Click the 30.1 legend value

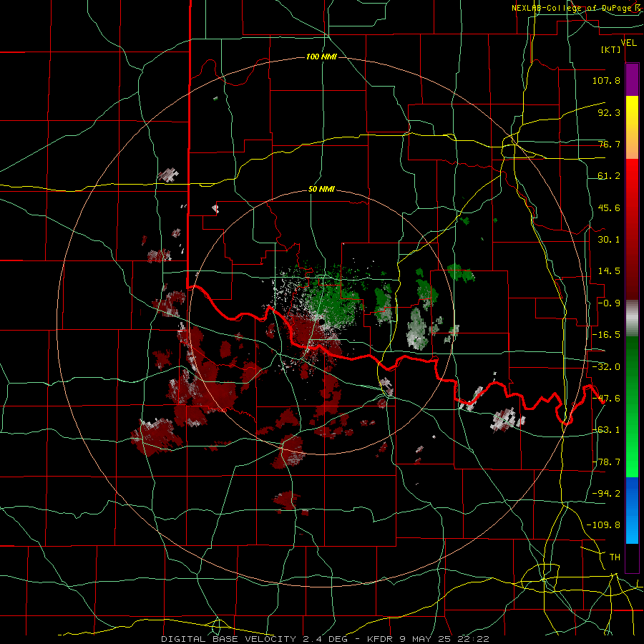(x=609, y=240)
